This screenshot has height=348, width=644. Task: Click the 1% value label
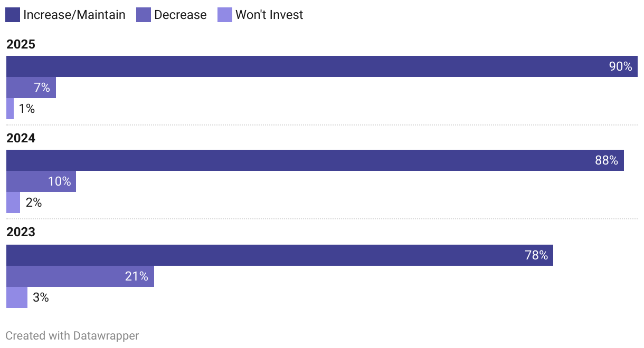tap(26, 109)
